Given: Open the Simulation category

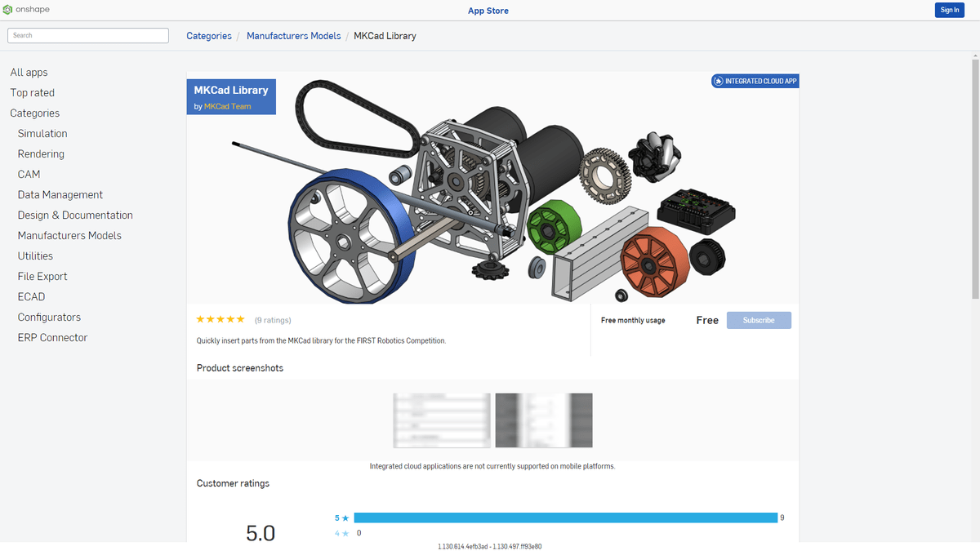Looking at the screenshot, I should pyautogui.click(x=42, y=134).
